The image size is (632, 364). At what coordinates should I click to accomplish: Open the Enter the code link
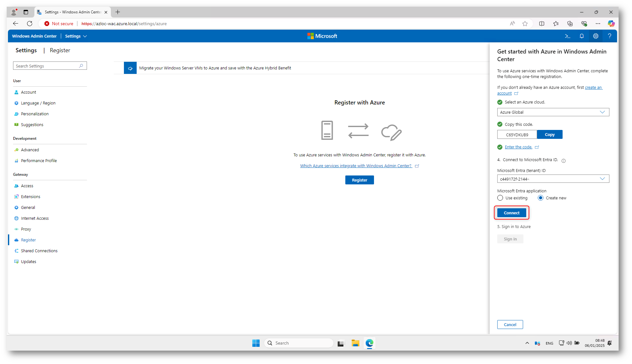point(519,147)
